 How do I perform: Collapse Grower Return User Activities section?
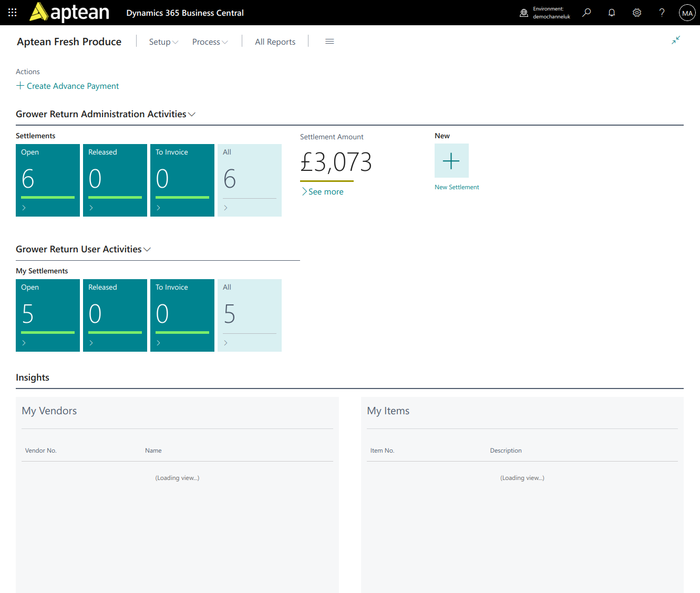tap(84, 249)
